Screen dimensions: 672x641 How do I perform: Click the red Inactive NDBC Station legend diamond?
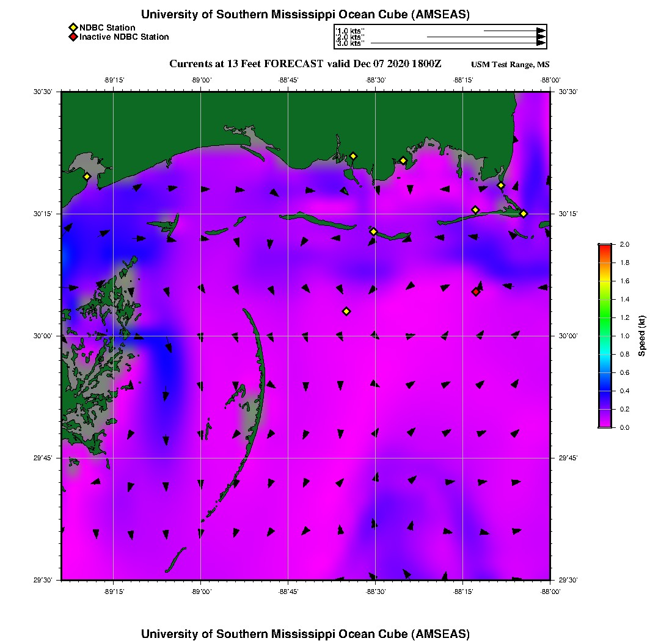point(73,37)
